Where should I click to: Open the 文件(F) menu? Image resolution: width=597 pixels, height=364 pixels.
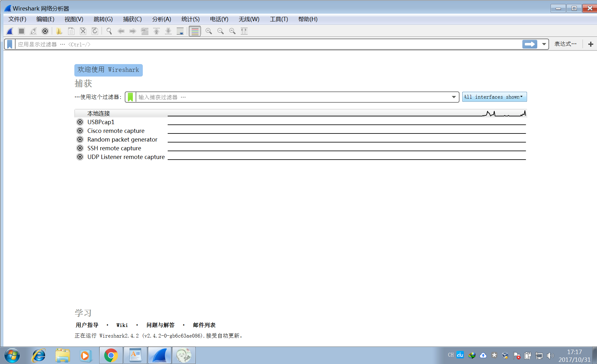coord(17,19)
